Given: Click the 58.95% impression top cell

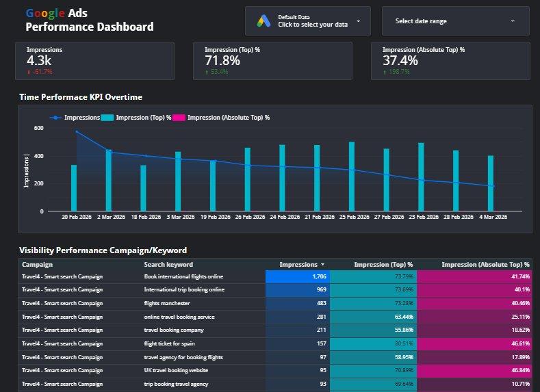Looking at the screenshot, I should (373, 358).
